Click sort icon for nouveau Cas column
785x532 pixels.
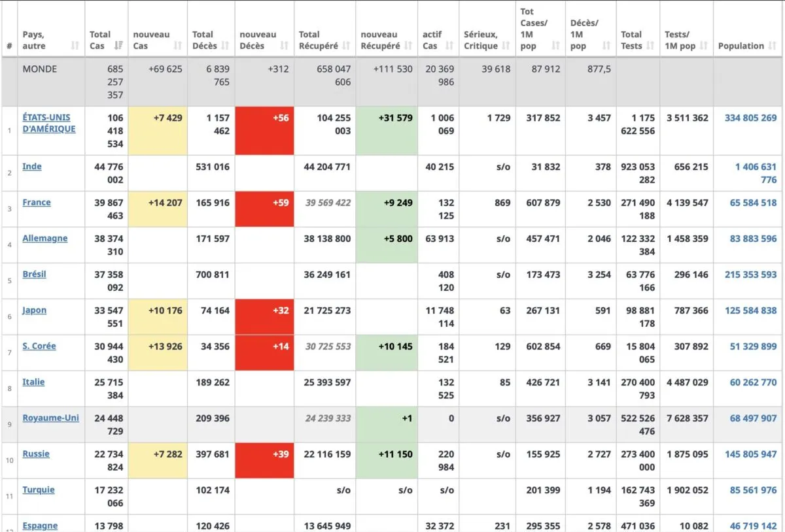pos(178,46)
